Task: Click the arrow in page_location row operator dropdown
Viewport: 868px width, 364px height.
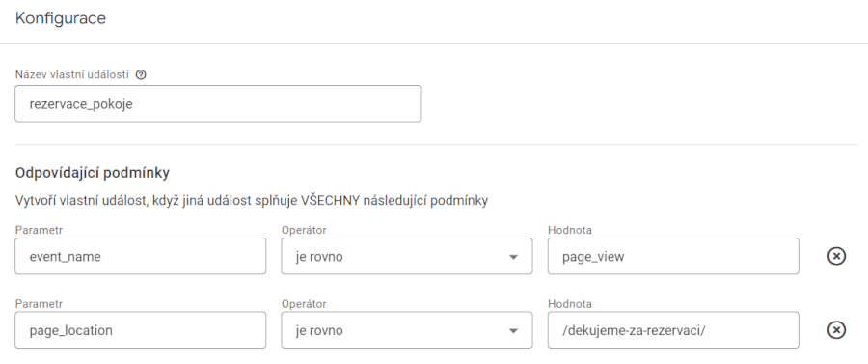Action: (513, 331)
